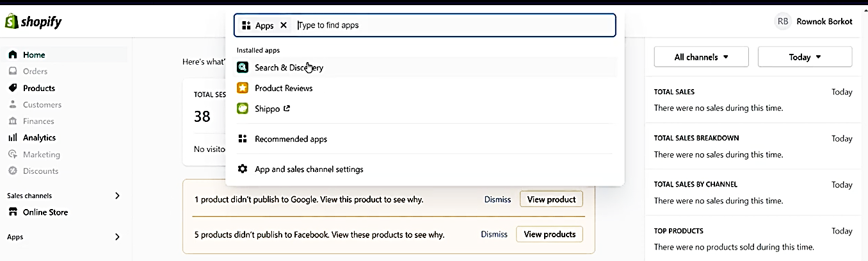Click TOTAL SALES BY CHANNEL heading
Screen dimensions: 868x261
(x=696, y=184)
